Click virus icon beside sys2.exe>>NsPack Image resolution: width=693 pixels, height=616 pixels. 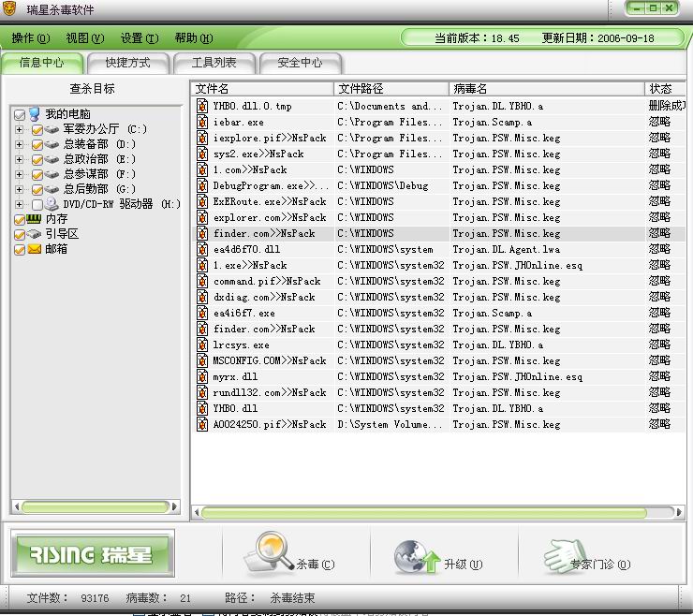pyautogui.click(x=202, y=154)
